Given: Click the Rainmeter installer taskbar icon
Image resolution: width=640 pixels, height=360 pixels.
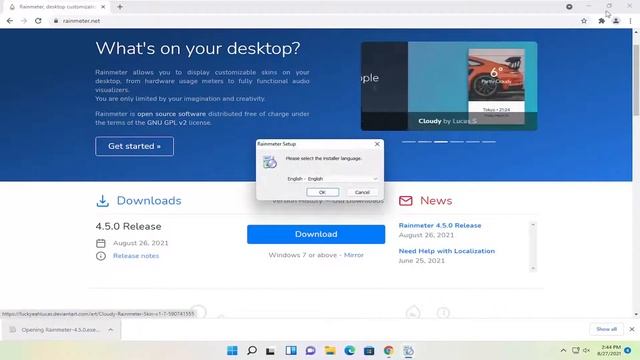Looking at the screenshot, I should 408,351.
